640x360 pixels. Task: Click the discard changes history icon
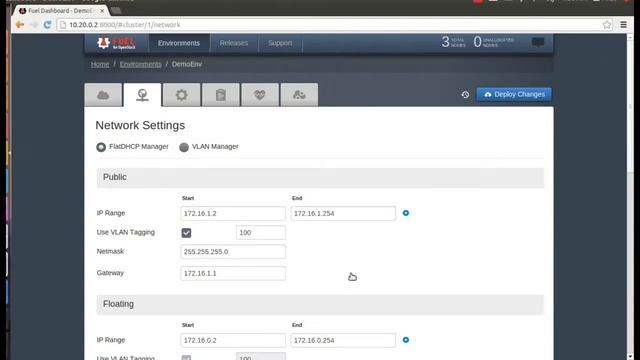click(x=465, y=95)
